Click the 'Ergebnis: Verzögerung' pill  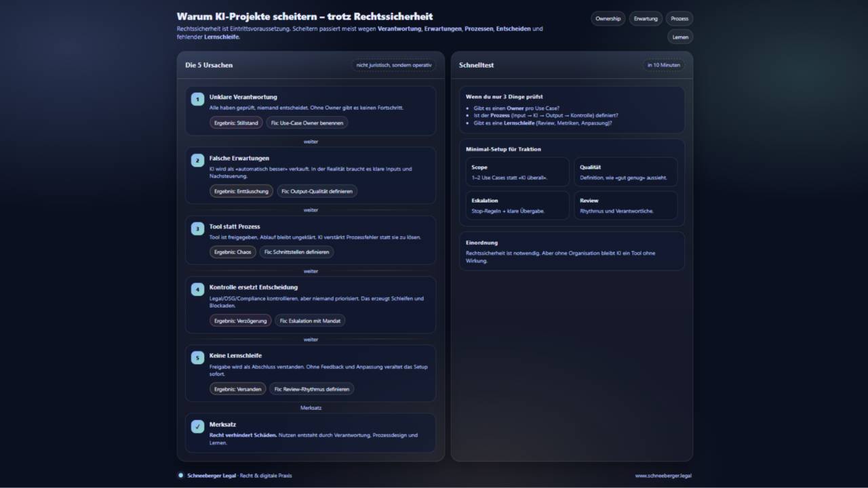pyautogui.click(x=242, y=321)
